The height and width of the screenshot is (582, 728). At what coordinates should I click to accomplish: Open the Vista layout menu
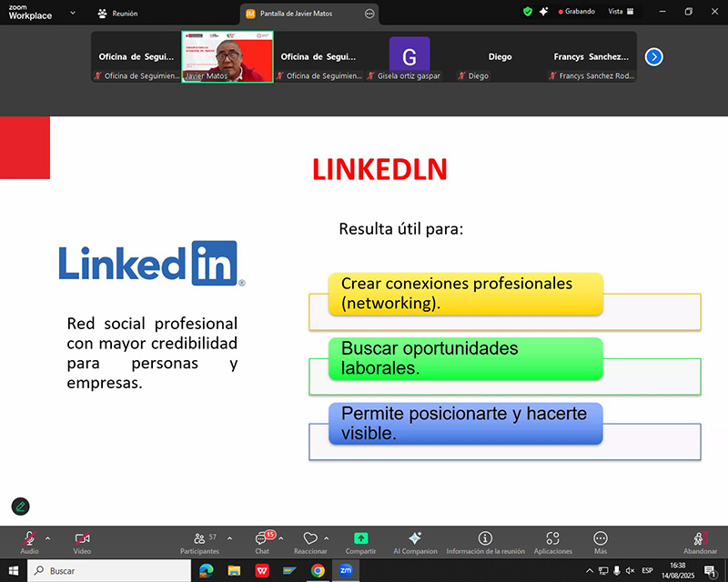click(621, 12)
